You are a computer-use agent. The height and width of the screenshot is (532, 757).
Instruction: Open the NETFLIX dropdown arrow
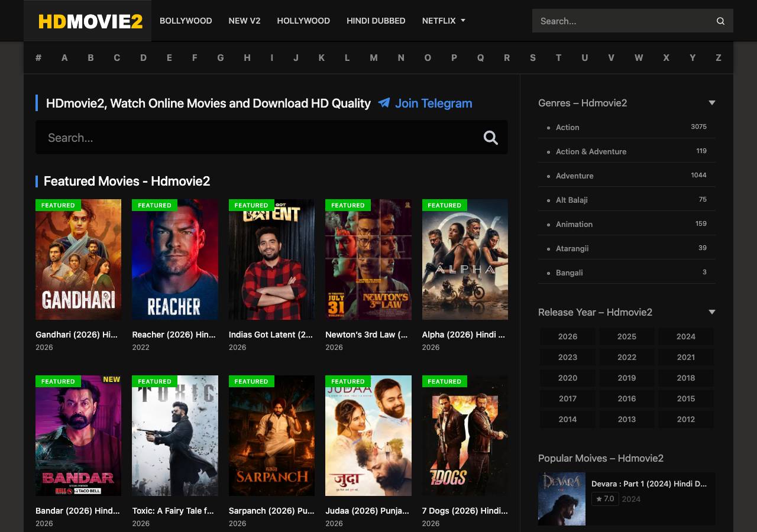(x=463, y=20)
